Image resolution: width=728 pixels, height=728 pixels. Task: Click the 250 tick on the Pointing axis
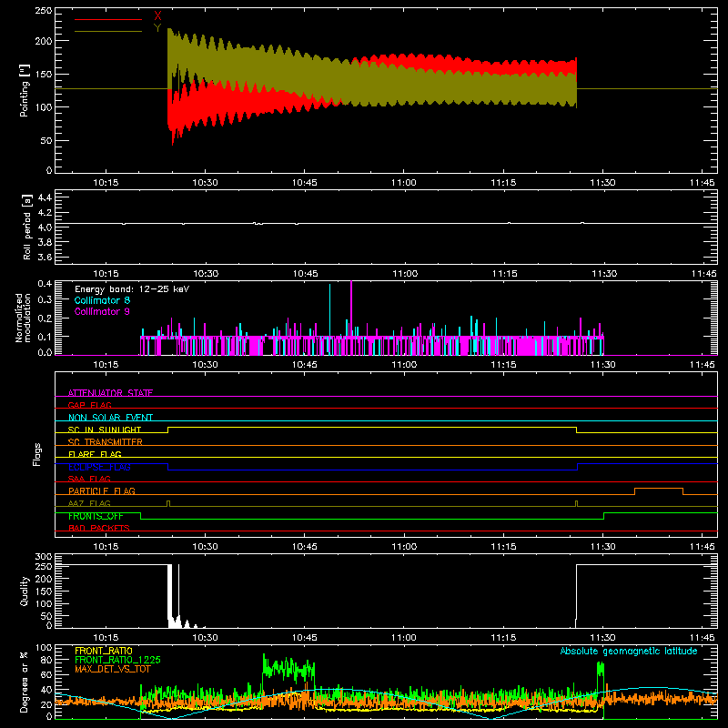[44, 11]
